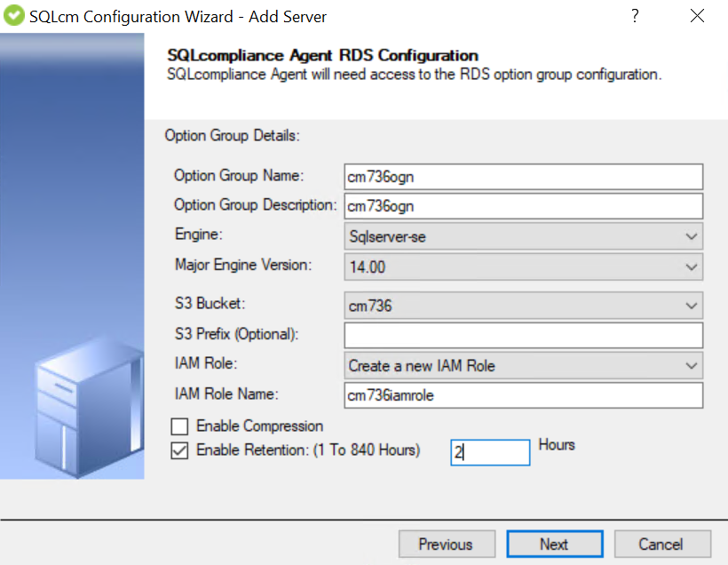Cancel the Add Server wizard
This screenshot has height=565, width=728.
click(x=662, y=544)
